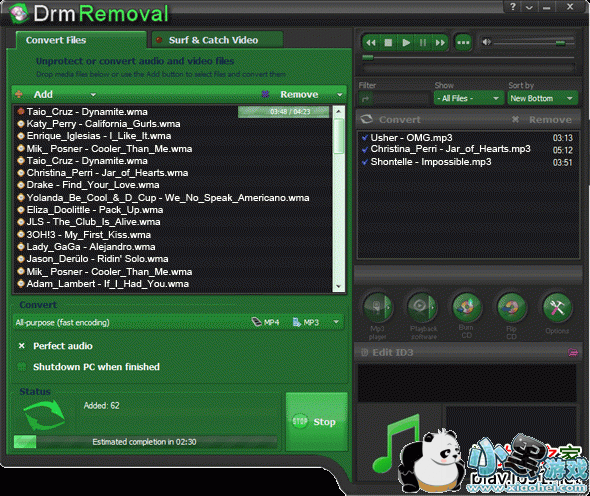
Task: Toggle the Perfect audio option
Action: (22, 346)
